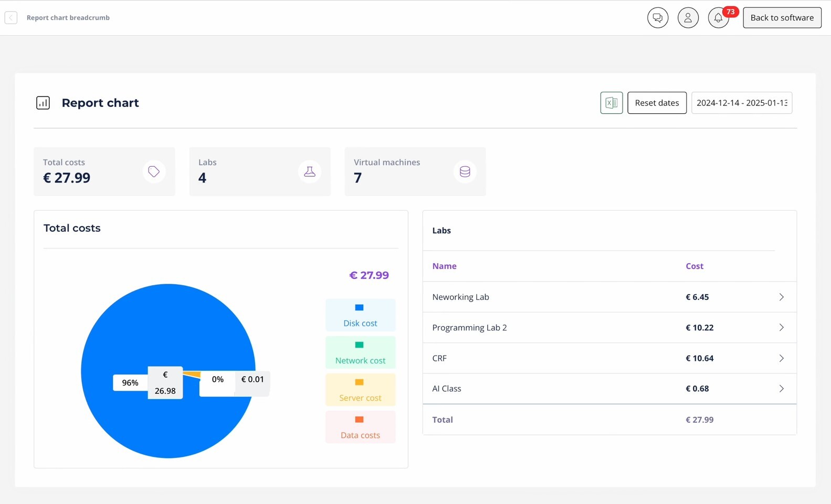Open the notifications bell with 73 badge
The height and width of the screenshot is (504, 831).
pos(718,18)
